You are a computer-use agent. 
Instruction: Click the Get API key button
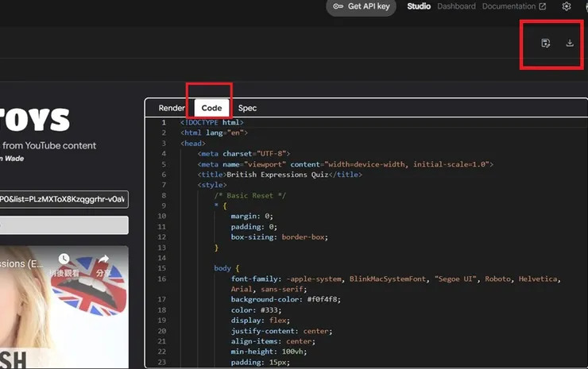pos(361,6)
